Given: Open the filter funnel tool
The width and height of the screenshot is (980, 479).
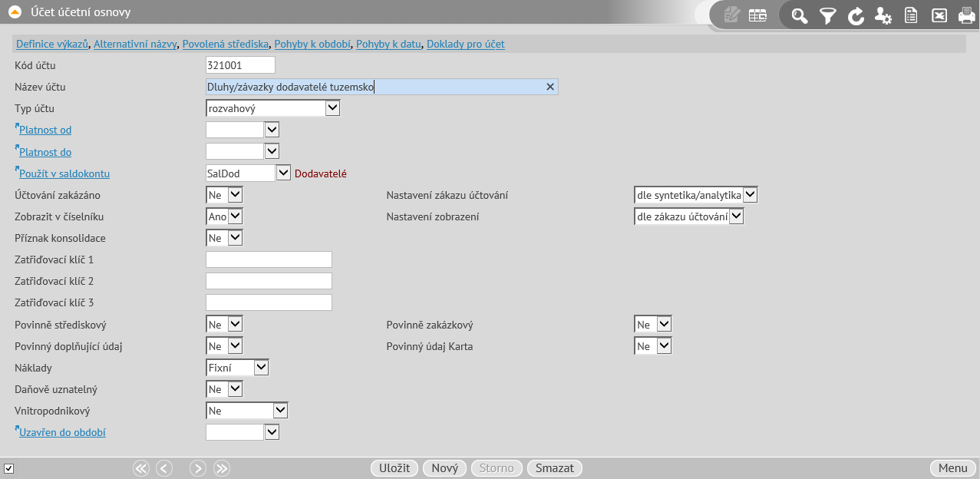Looking at the screenshot, I should click(827, 15).
